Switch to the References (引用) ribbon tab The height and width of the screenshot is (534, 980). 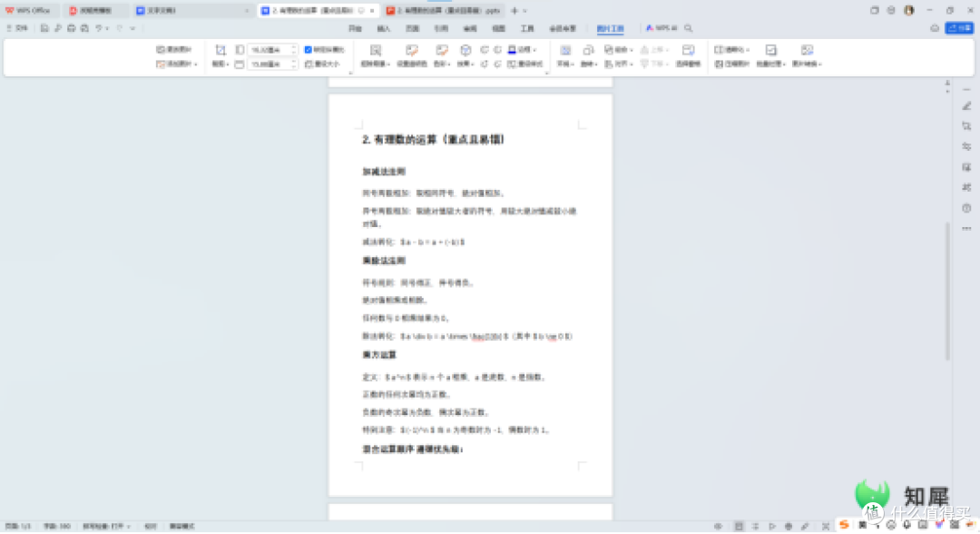click(x=441, y=28)
